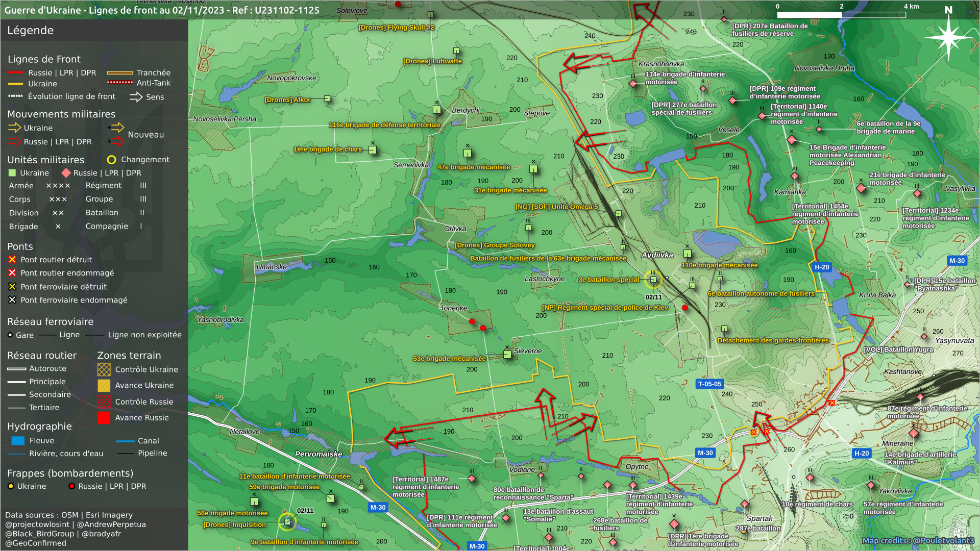
Task: Click the 1ère brigade de chars unit square
Action: pos(373,150)
